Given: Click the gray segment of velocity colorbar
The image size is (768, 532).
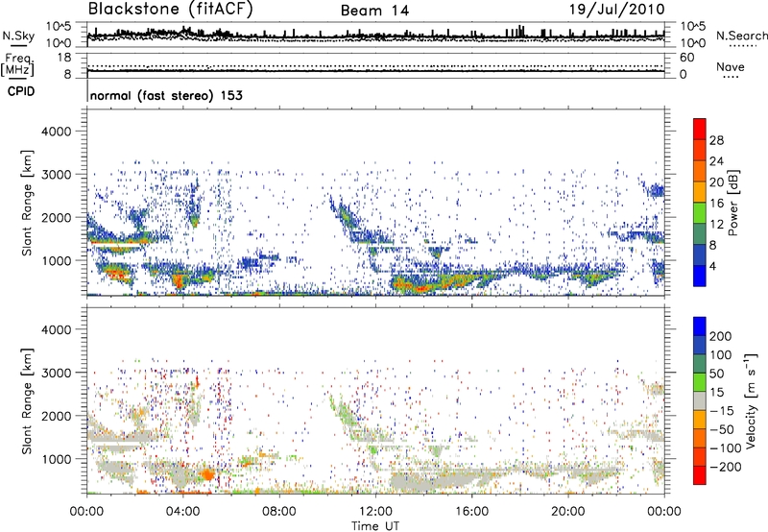Looking at the screenshot, I should point(700,400).
